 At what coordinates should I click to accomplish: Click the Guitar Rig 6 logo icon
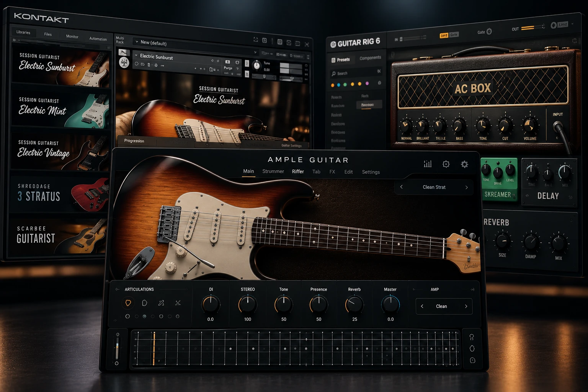point(333,44)
